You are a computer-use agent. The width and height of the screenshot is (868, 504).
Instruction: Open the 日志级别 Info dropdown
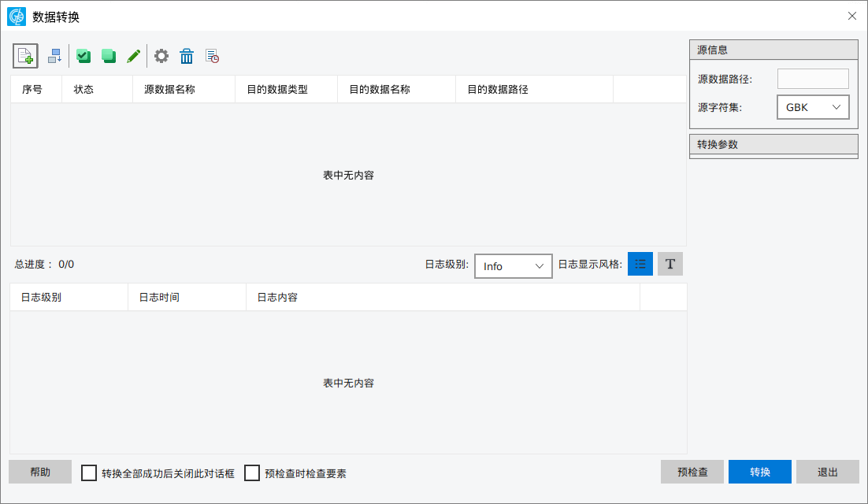[513, 266]
